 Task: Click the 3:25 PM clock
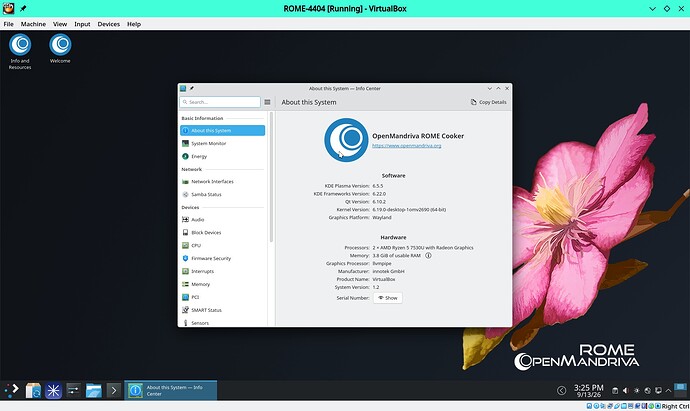coord(588,390)
